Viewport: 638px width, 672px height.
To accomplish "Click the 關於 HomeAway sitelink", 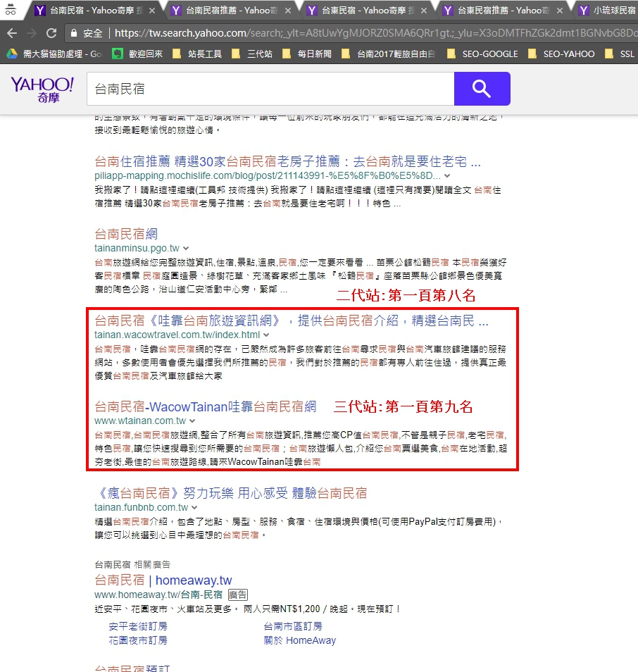I will point(300,641).
